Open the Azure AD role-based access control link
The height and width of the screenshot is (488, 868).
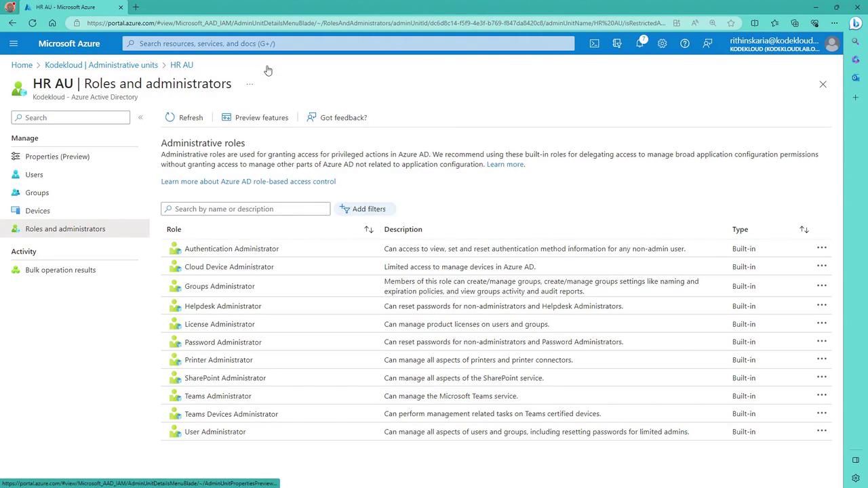tap(248, 182)
